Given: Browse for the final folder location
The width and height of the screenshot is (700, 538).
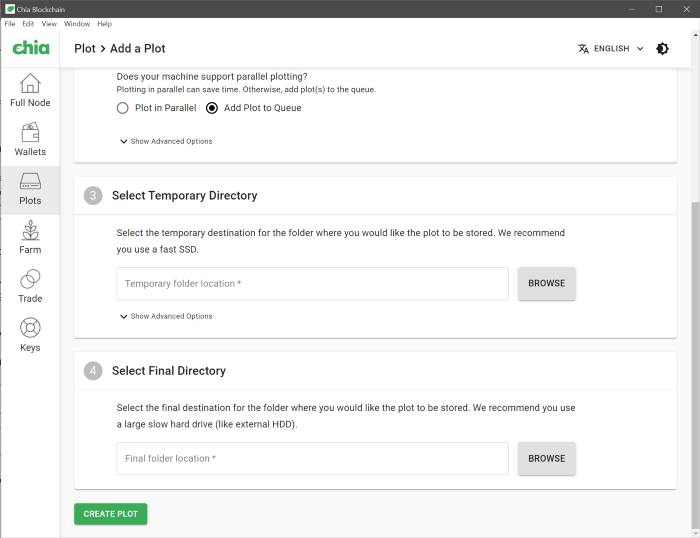Looking at the screenshot, I should pos(546,458).
